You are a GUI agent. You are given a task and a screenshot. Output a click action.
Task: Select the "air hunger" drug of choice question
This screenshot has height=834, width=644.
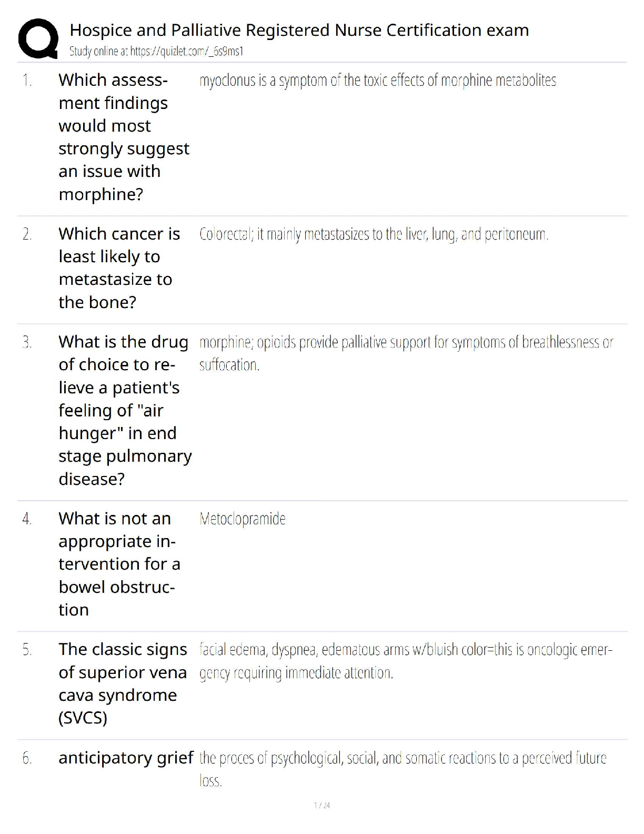(x=124, y=410)
